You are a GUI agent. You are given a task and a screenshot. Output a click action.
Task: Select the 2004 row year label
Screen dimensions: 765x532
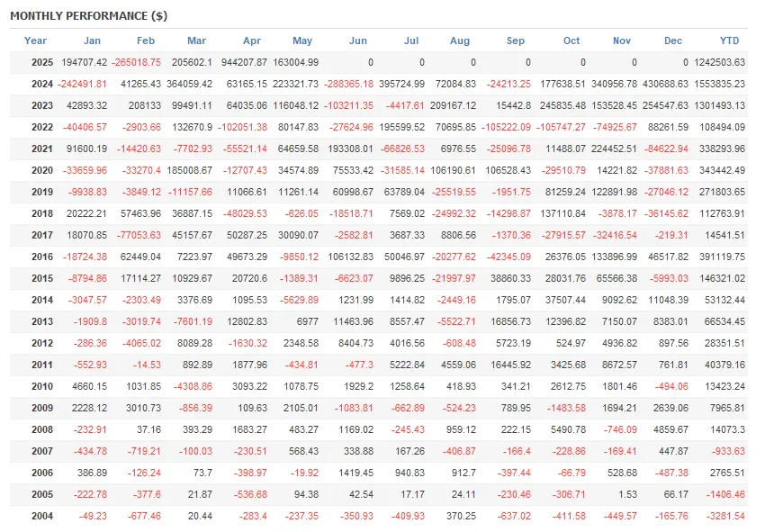point(42,516)
